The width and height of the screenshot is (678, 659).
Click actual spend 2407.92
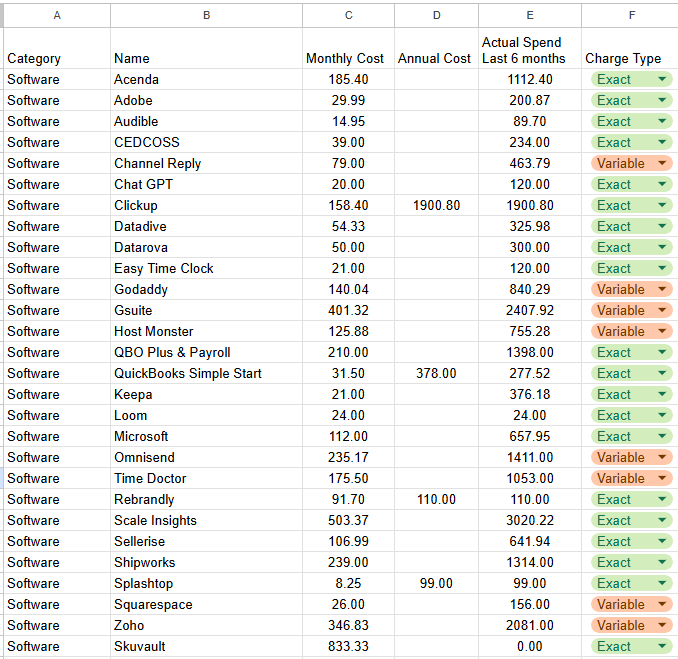tap(530, 310)
